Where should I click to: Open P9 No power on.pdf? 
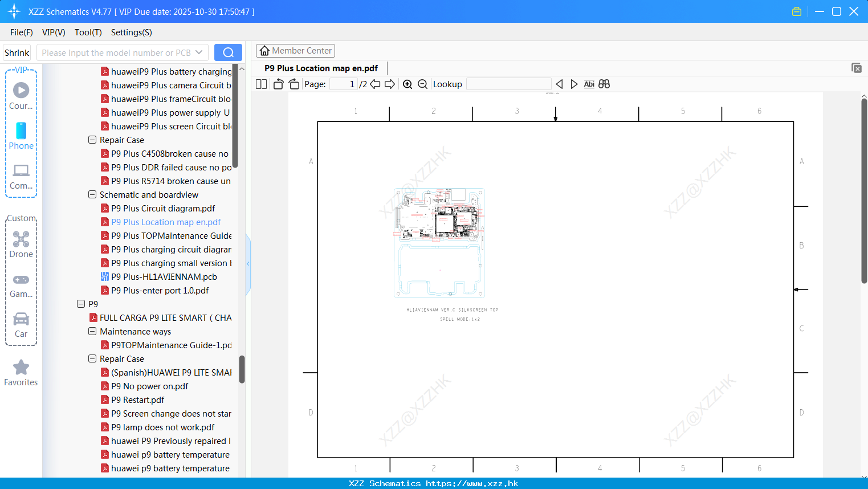pyautogui.click(x=150, y=386)
